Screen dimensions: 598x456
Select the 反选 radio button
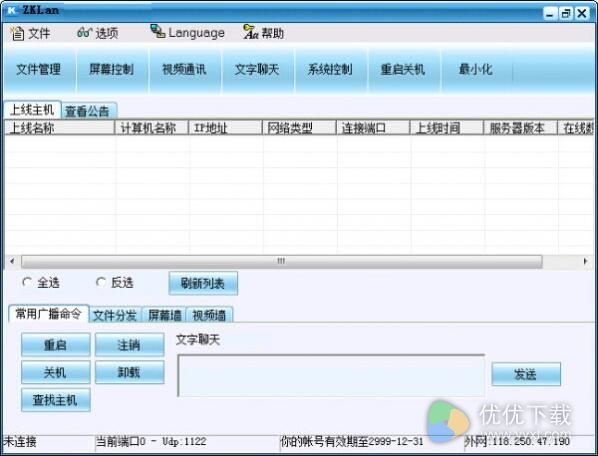coord(101,282)
